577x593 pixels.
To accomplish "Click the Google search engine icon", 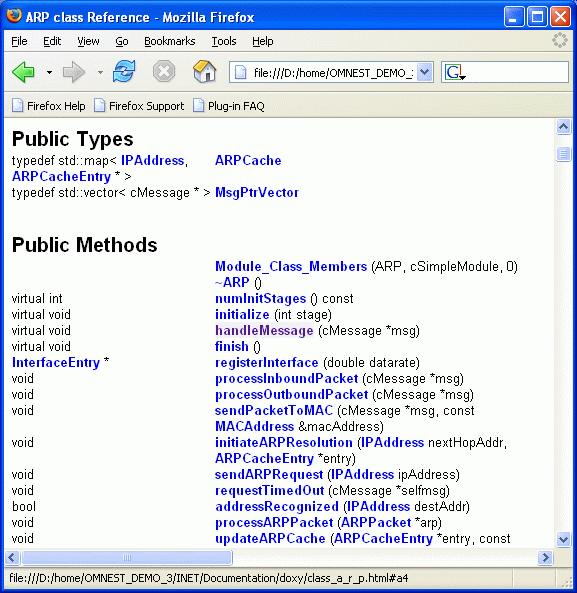I will point(455,72).
